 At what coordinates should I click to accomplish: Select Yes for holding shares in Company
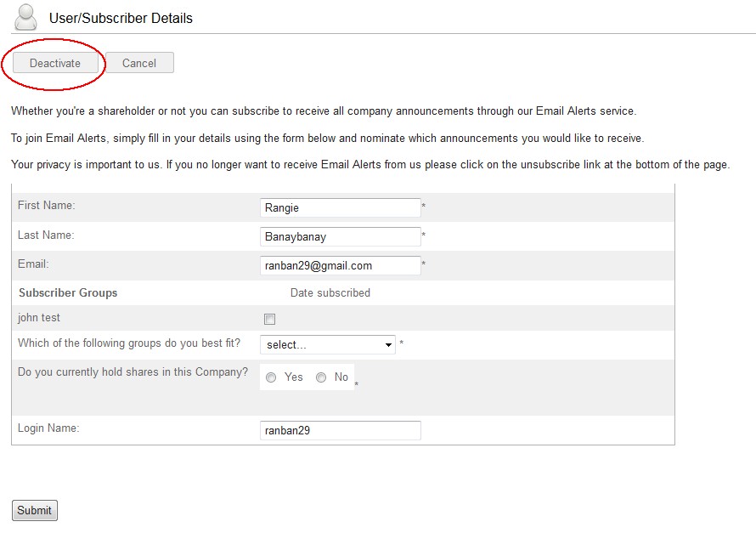click(x=271, y=377)
